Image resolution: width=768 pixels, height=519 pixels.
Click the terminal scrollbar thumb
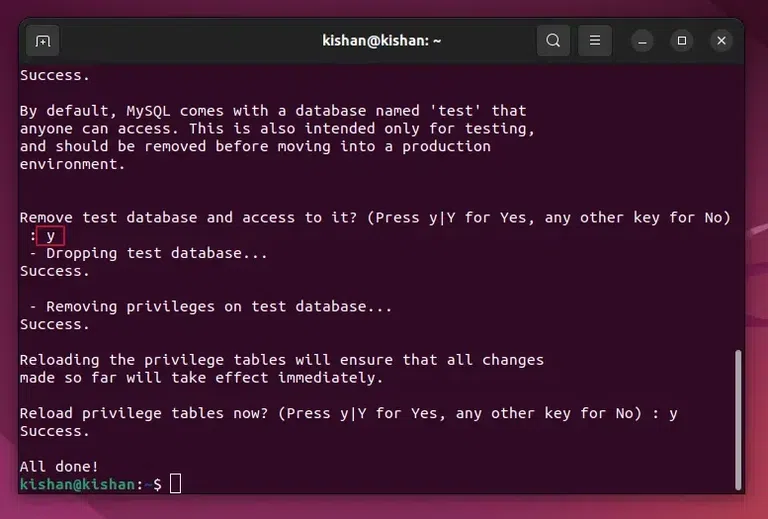point(739,419)
